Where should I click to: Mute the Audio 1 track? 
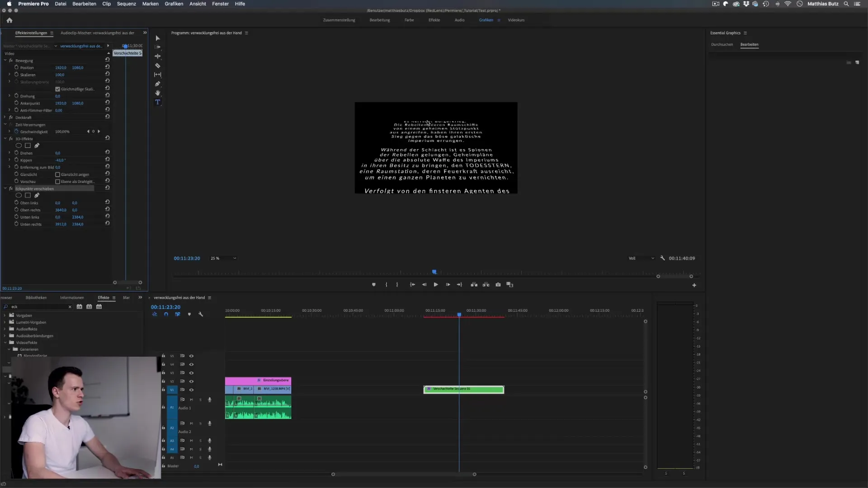pos(191,399)
